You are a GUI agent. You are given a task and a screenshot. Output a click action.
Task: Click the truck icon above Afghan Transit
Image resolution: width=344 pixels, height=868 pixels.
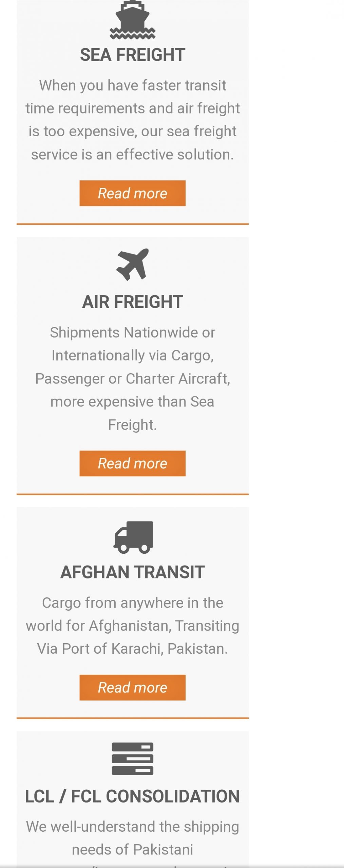click(x=133, y=537)
